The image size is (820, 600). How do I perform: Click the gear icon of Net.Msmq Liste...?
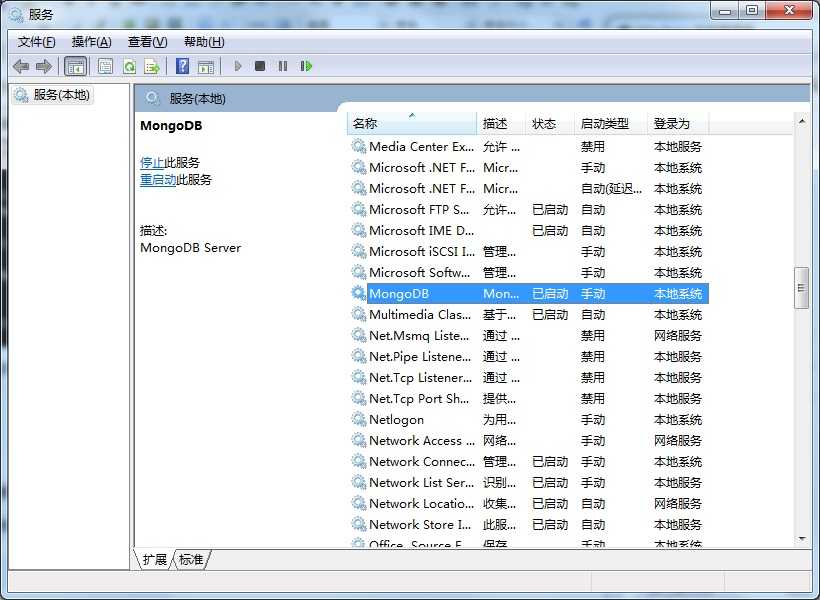(x=359, y=335)
